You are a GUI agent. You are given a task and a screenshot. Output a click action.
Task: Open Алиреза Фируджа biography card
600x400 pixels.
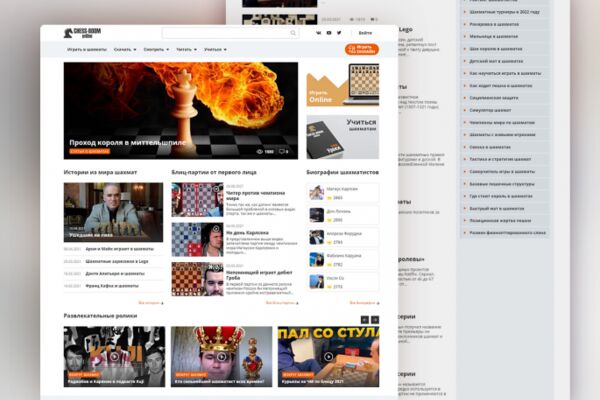(343, 237)
